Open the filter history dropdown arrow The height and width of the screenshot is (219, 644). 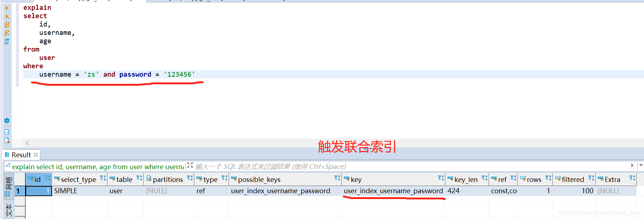pyautogui.click(x=641, y=165)
